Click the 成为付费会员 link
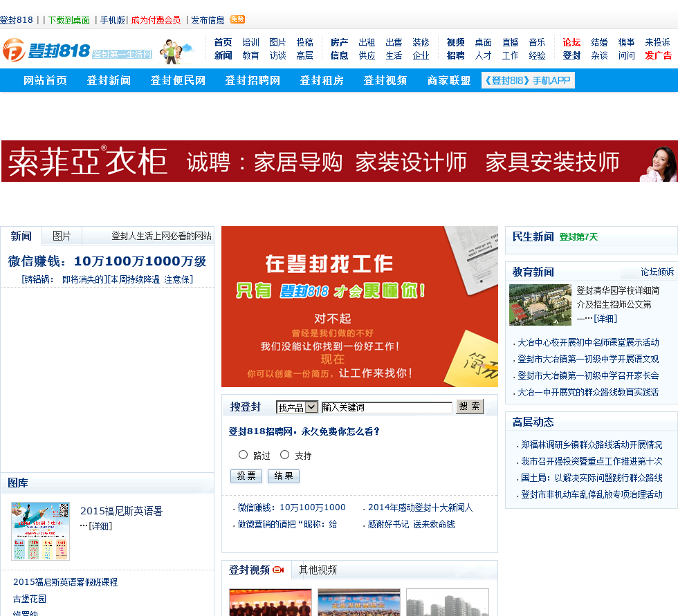The image size is (678, 616). pos(156,20)
